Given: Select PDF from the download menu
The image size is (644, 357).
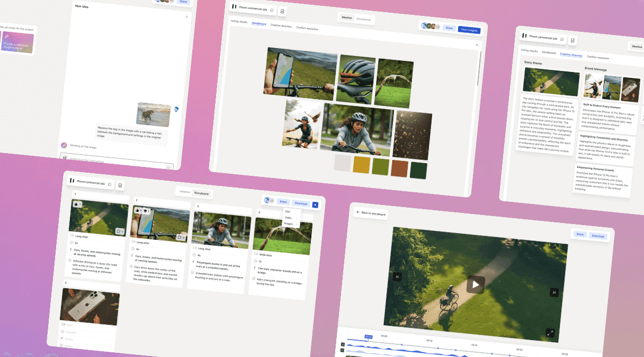Looking at the screenshot, I should point(288,212).
